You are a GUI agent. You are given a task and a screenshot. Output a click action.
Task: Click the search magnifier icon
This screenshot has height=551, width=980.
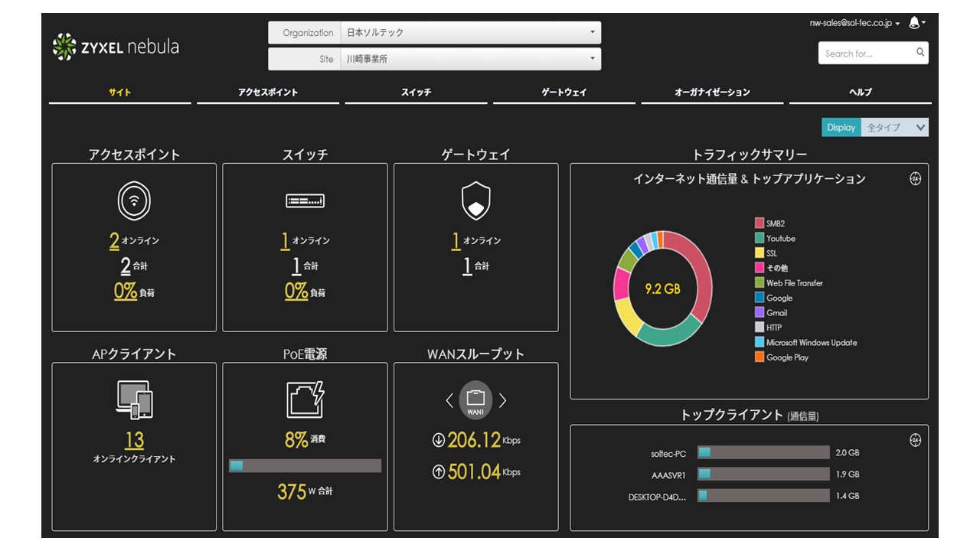point(920,53)
